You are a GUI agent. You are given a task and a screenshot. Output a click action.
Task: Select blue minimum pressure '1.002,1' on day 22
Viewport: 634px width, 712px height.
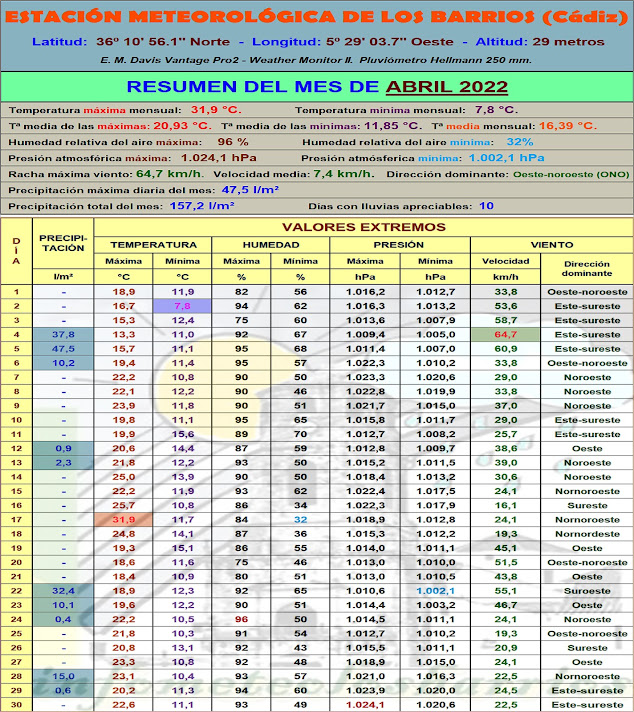pos(435,591)
